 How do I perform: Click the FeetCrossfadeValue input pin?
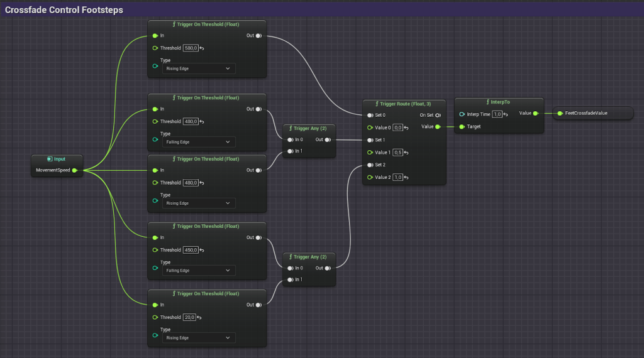tap(559, 114)
